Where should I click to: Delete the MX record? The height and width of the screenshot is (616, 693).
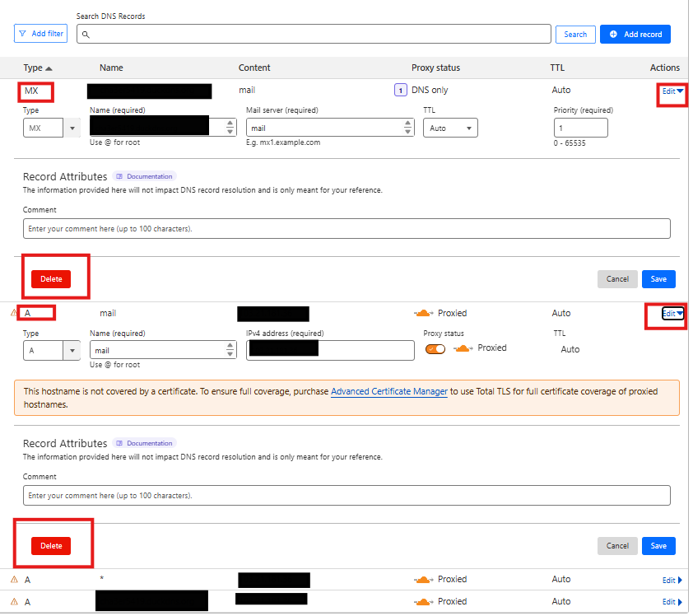coord(51,279)
